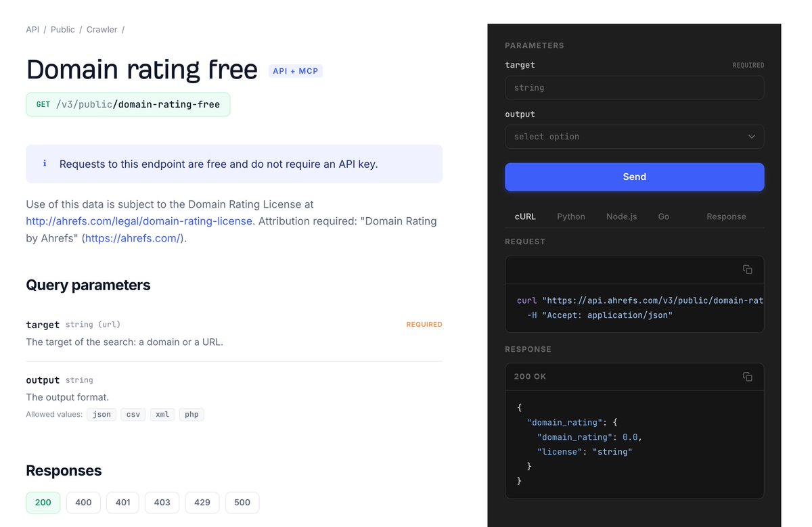This screenshot has height=527, width=812.
Task: Go to Public breadcrumb
Action: 63,30
